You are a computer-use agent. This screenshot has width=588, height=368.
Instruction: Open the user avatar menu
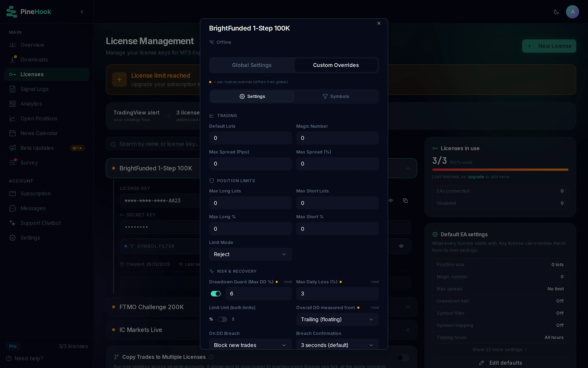572,12
